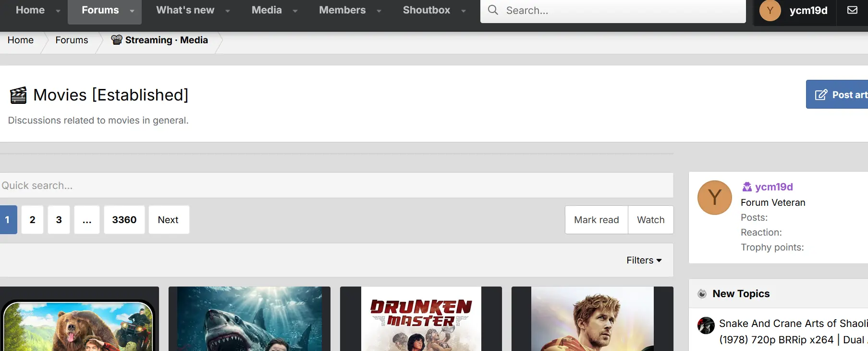The width and height of the screenshot is (868, 351).
Task: Open Snake And Crane Arts topic link
Action: point(794,331)
